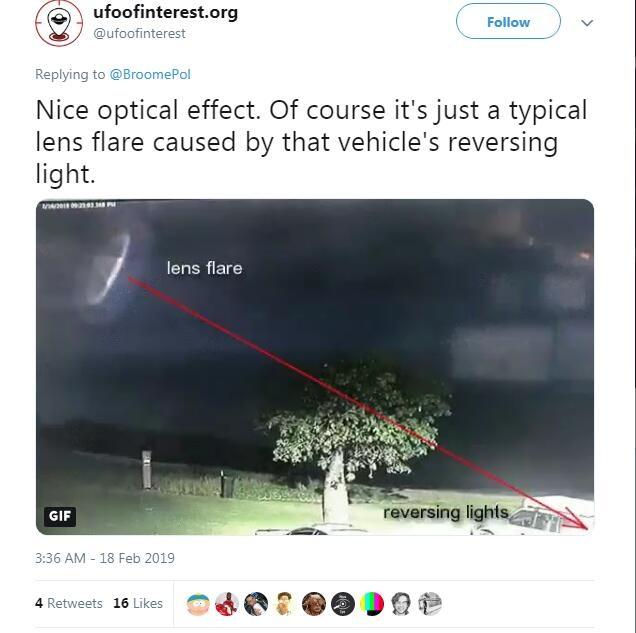Open the @ufoofinterest handle link
Screen dimensions: 636x633
click(139, 33)
